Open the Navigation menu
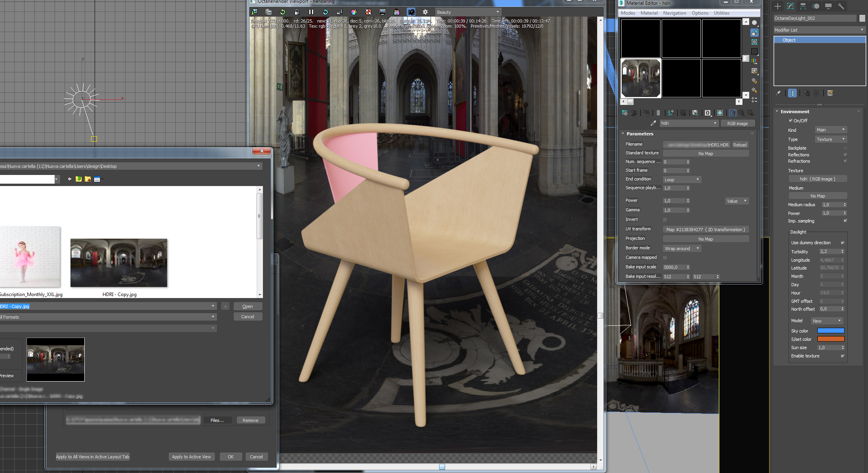The image size is (868, 473). point(674,13)
